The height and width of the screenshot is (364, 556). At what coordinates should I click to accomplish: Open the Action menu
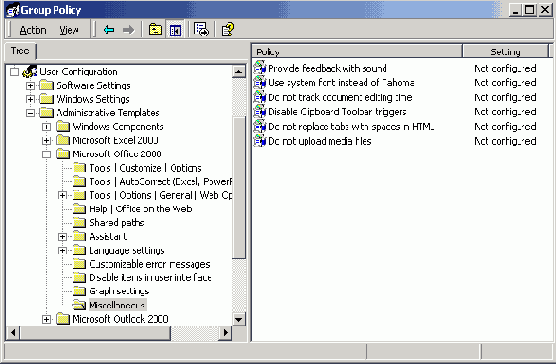[33, 30]
